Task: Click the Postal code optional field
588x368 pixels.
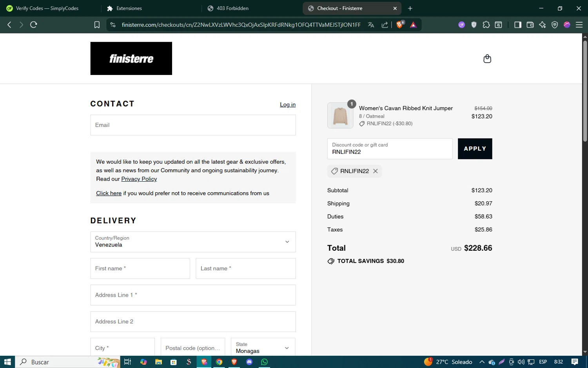Action: click(193, 348)
